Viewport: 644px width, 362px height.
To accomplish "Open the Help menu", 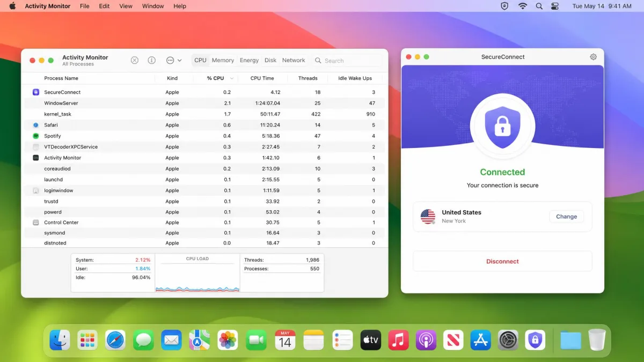I will tap(180, 6).
